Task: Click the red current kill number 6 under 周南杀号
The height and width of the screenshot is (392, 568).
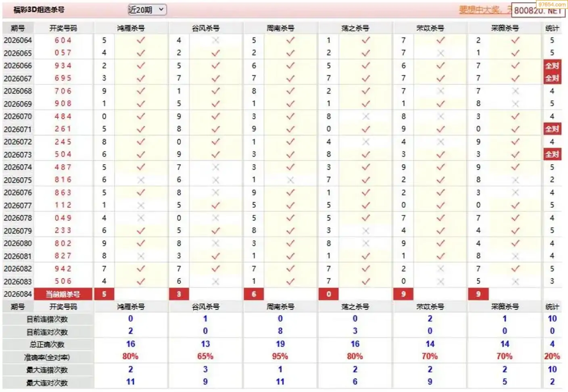Action: coord(254,294)
